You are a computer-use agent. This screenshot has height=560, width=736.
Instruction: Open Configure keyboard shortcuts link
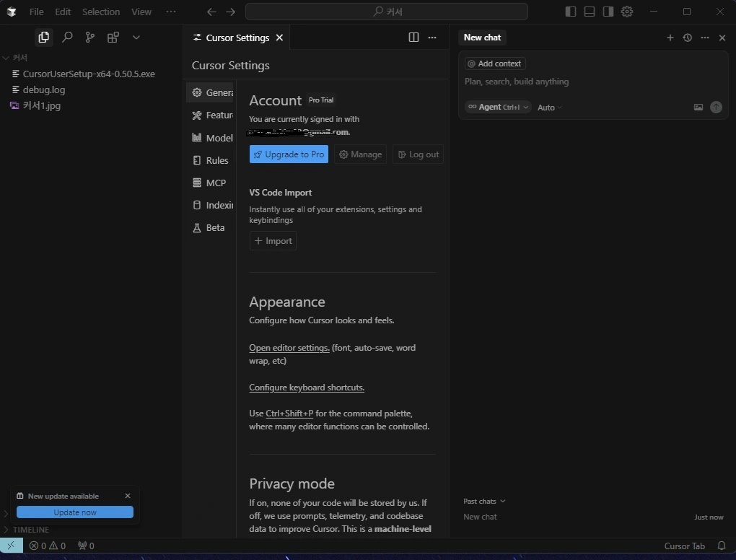(x=307, y=388)
